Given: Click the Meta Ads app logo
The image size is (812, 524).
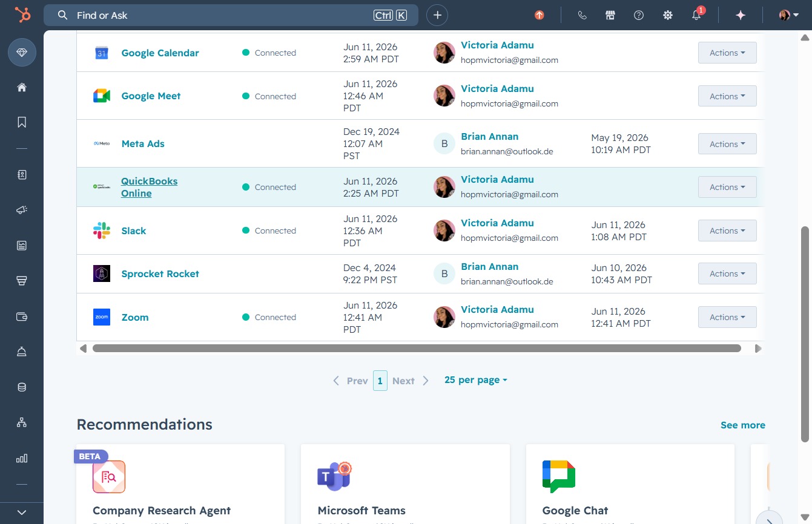Looking at the screenshot, I should pos(101,143).
